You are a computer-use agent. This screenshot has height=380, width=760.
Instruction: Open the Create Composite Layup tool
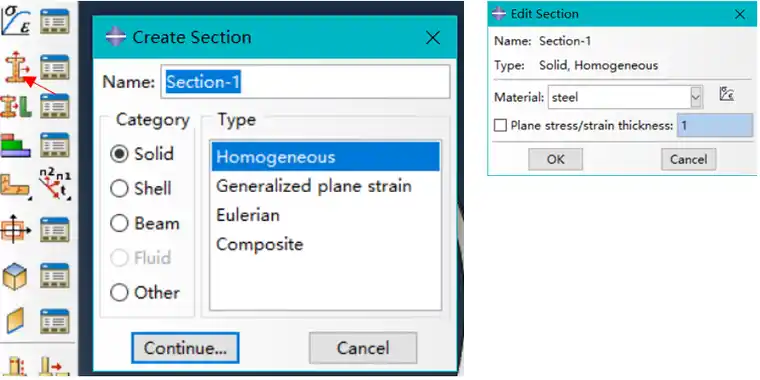pos(16,144)
